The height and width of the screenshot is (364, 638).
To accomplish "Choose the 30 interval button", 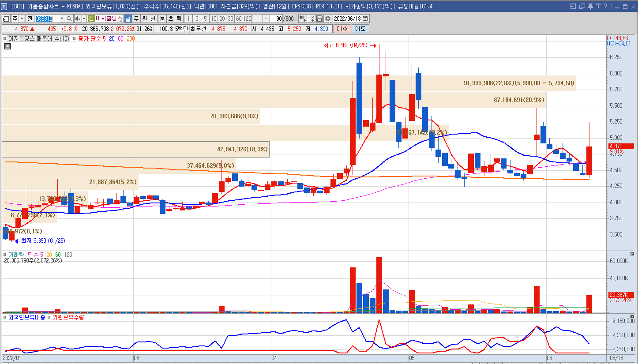I will (230, 19).
